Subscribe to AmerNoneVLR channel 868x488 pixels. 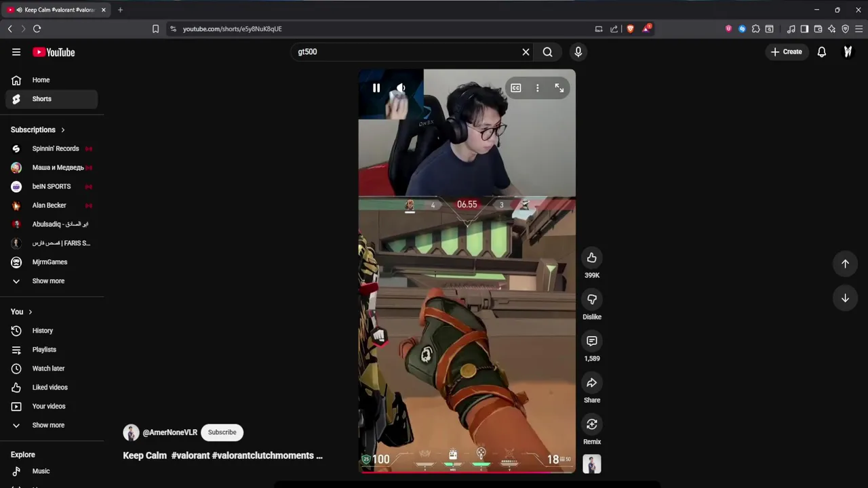(x=222, y=432)
